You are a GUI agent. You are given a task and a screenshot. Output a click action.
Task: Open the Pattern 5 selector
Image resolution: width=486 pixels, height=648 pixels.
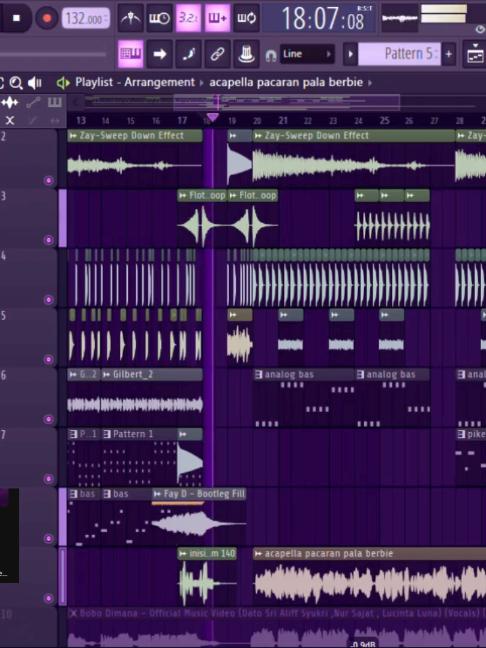[399, 54]
